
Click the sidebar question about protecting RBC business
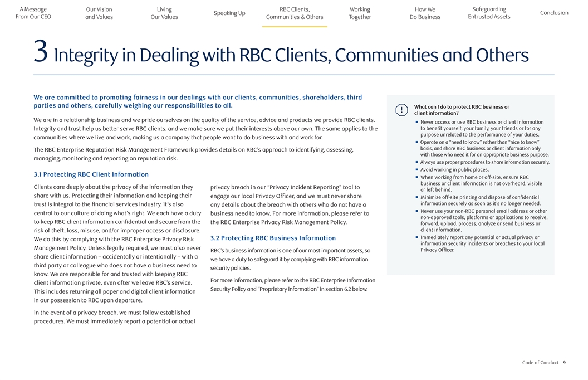click(462, 110)
